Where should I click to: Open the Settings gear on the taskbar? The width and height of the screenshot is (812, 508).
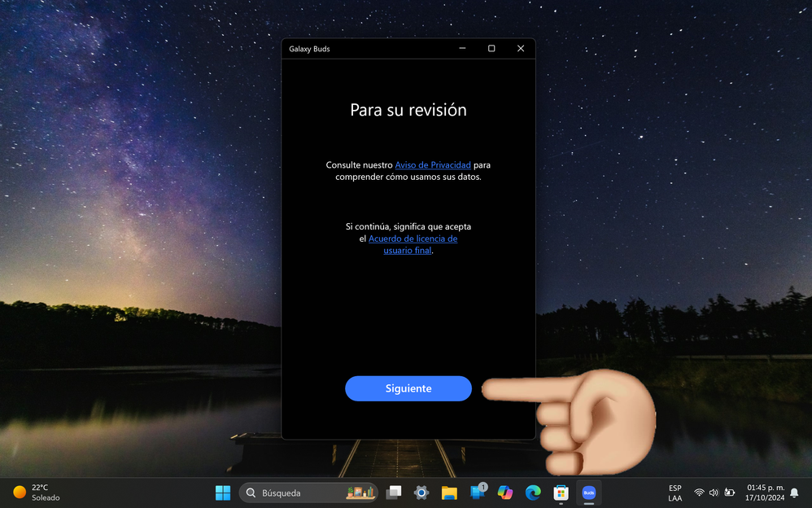[421, 493]
